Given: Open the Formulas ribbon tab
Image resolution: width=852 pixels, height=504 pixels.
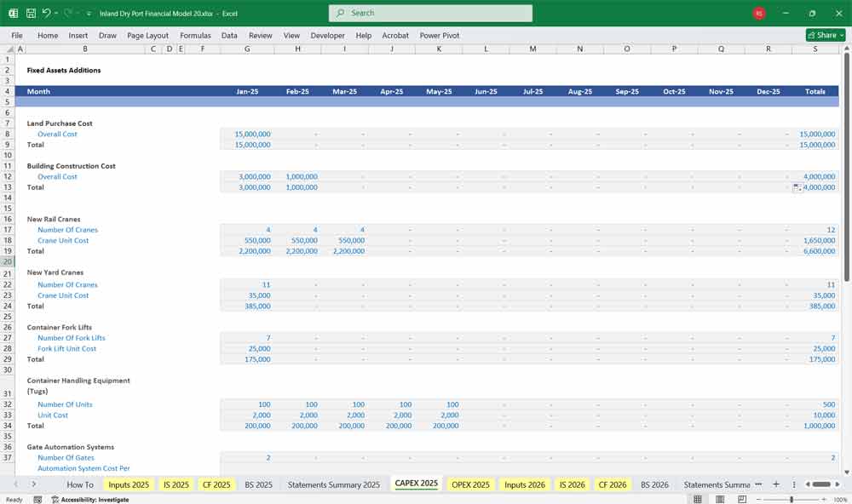Looking at the screenshot, I should (195, 35).
